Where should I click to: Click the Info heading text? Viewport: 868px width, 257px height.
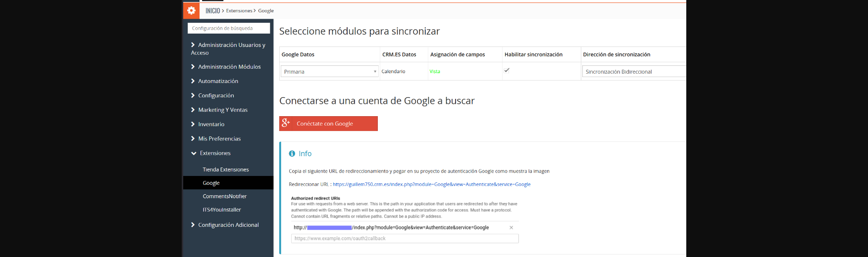click(305, 154)
